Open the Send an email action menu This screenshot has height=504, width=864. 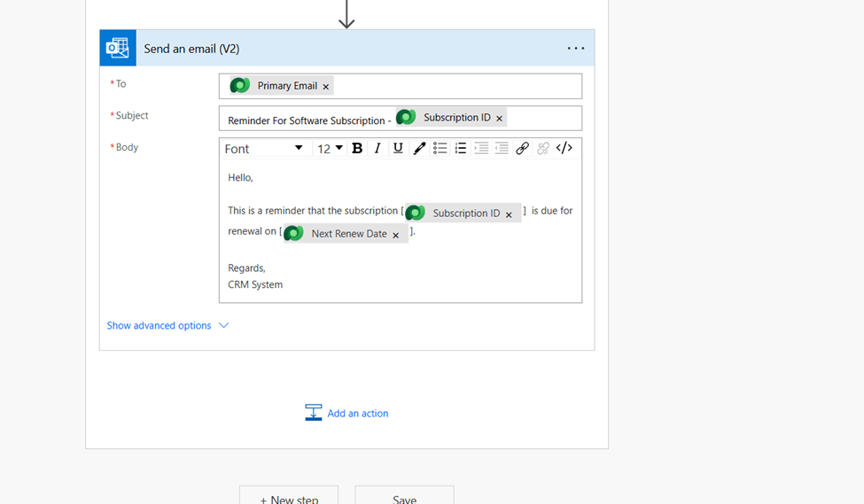576,49
